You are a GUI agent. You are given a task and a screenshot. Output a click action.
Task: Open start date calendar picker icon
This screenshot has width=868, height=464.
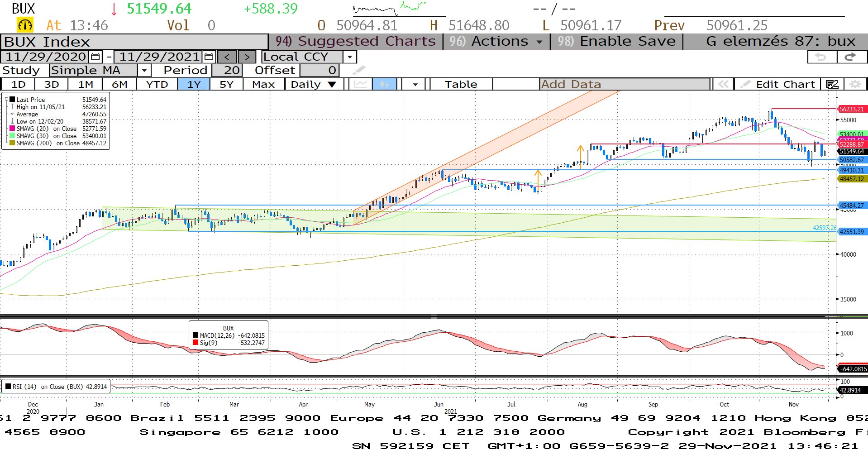(95, 57)
